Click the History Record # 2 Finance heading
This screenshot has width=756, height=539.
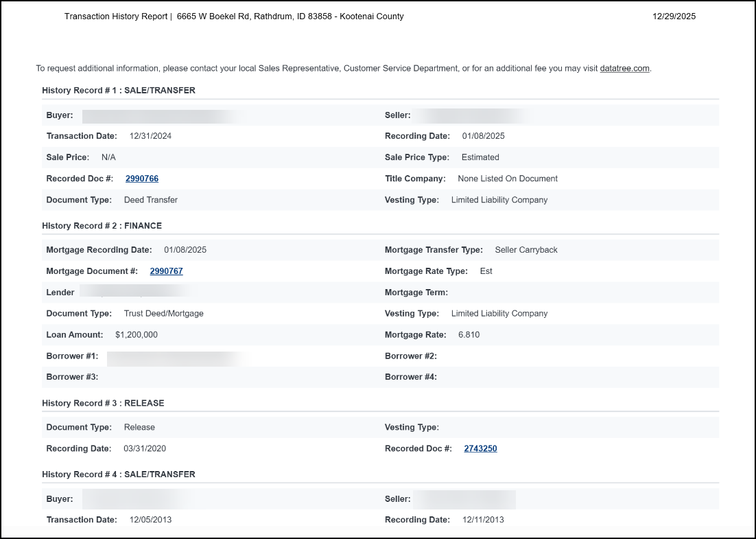(102, 226)
